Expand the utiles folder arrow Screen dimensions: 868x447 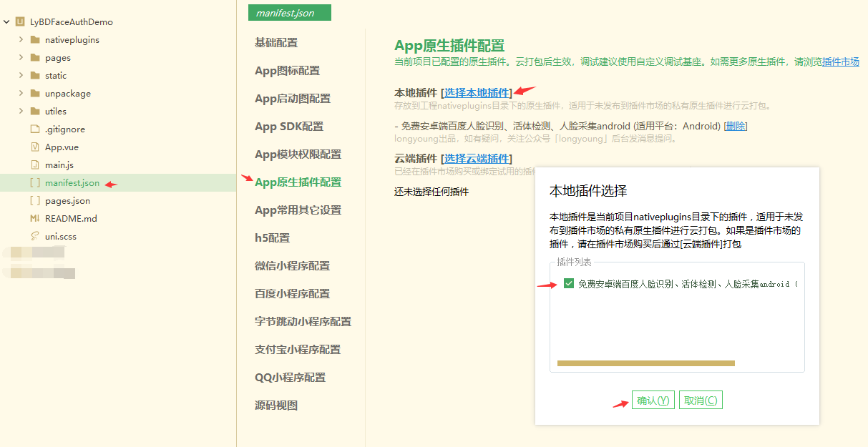[x=21, y=112]
